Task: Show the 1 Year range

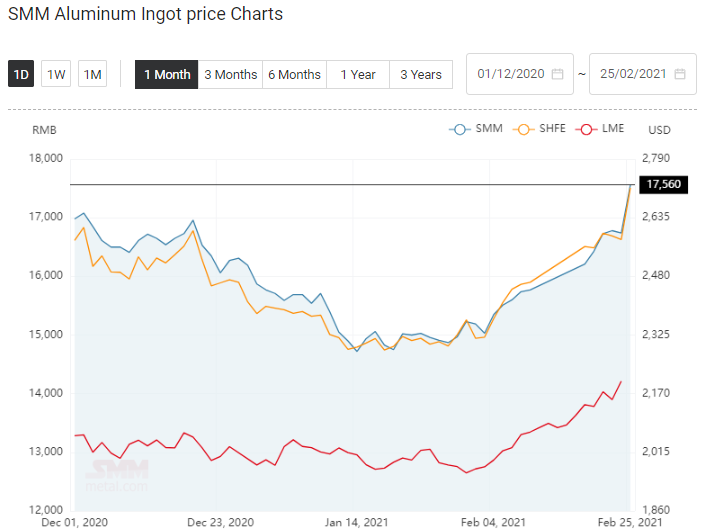Action: 358,74
